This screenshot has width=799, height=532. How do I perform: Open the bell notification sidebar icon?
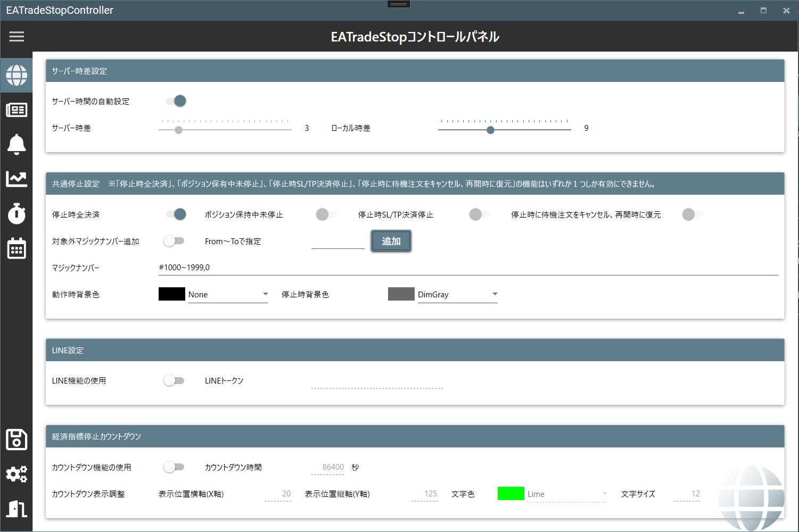coord(17,144)
